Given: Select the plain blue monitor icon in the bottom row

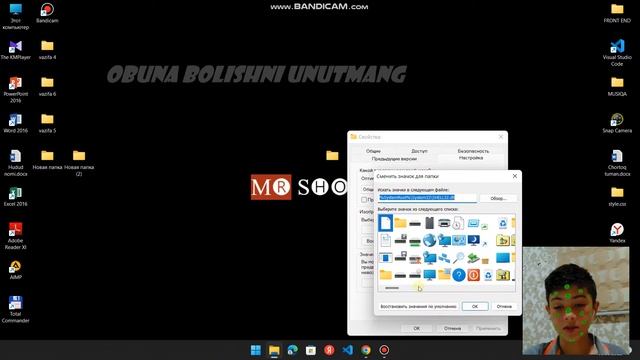Looking at the screenshot, I should [429, 275].
